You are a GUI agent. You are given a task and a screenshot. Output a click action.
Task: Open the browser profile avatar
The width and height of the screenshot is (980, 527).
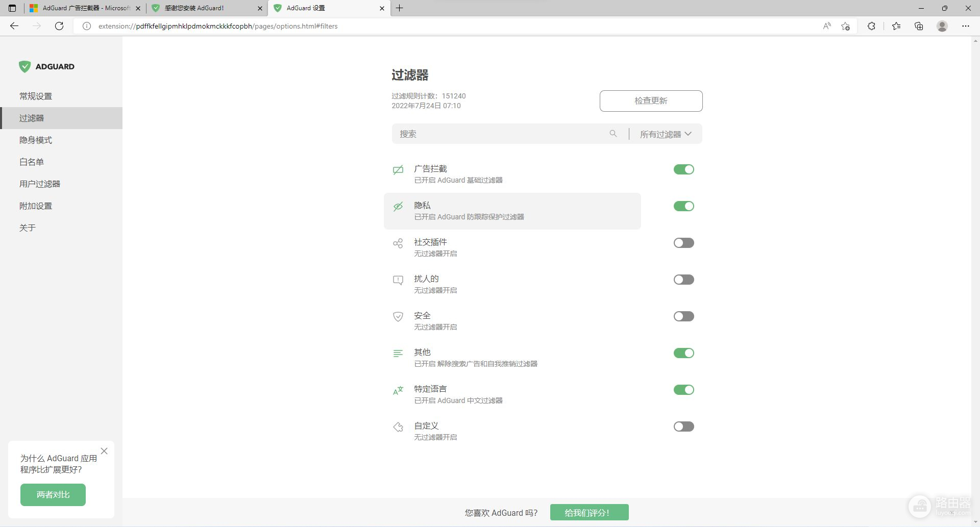(942, 26)
